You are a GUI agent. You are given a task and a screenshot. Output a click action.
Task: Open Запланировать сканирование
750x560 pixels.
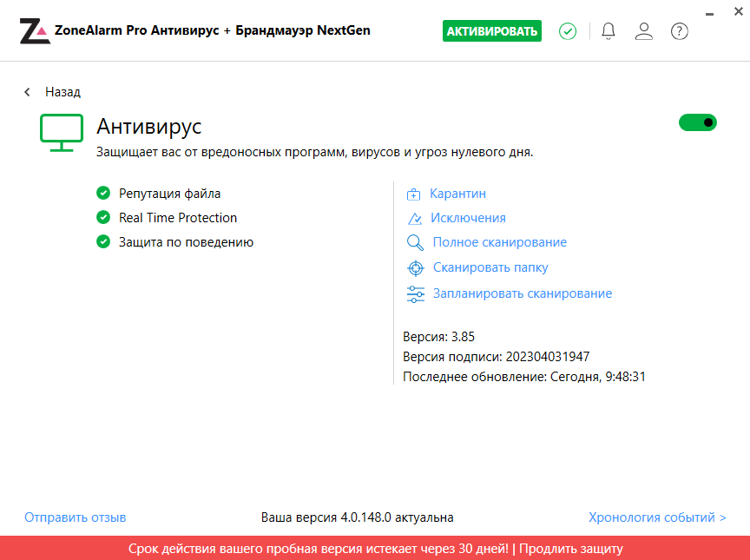[x=523, y=293]
